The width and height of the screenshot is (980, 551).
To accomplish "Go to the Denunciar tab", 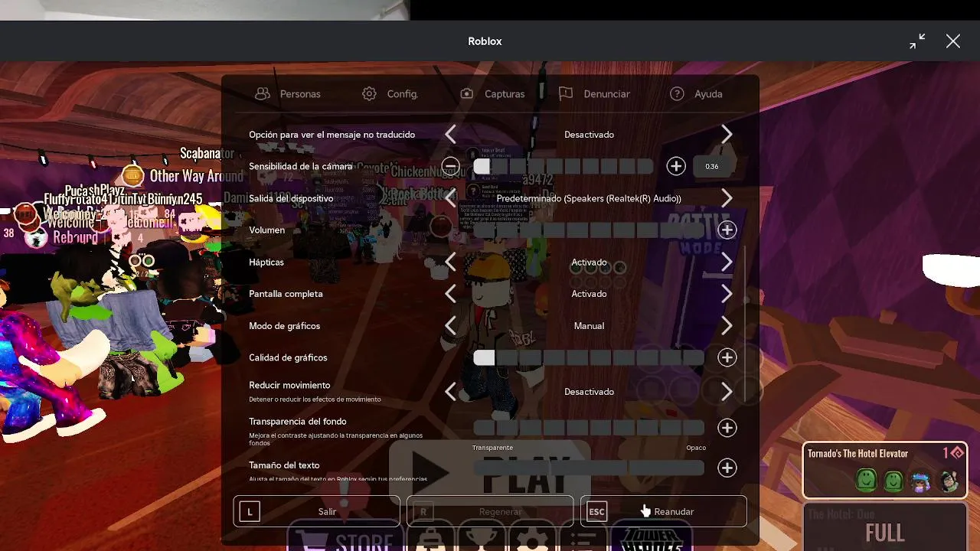I will coord(594,93).
